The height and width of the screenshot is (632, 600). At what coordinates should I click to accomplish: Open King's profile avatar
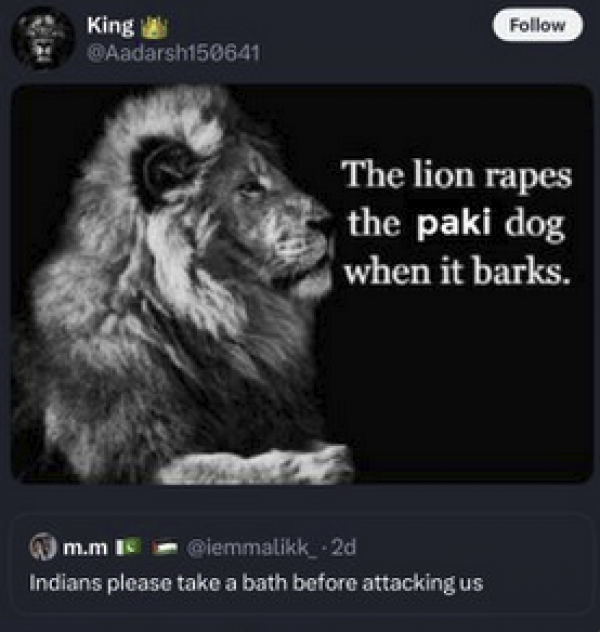(x=42, y=39)
